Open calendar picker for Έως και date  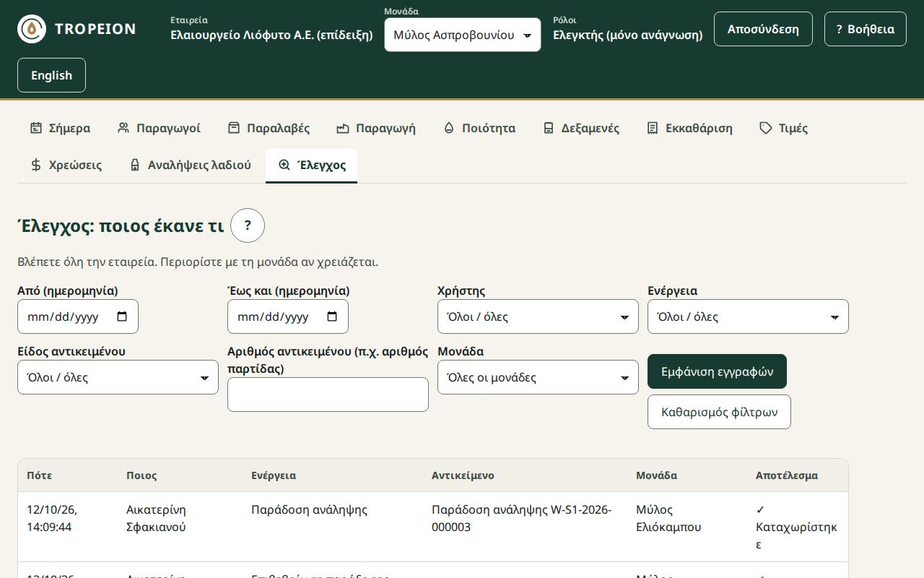(332, 316)
